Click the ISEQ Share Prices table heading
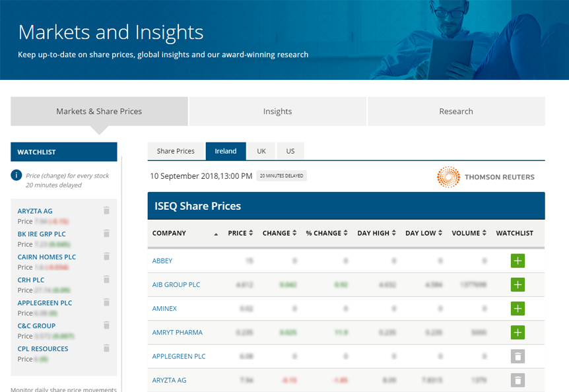This screenshot has width=569, height=392. click(198, 206)
